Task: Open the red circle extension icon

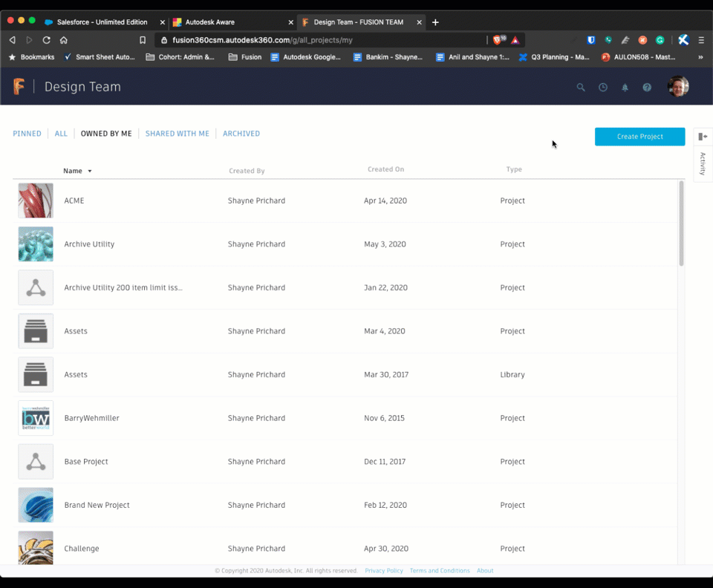Action: pos(642,40)
